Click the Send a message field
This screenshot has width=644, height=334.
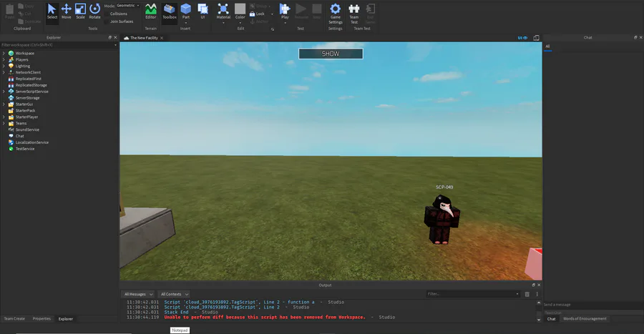[592, 305]
